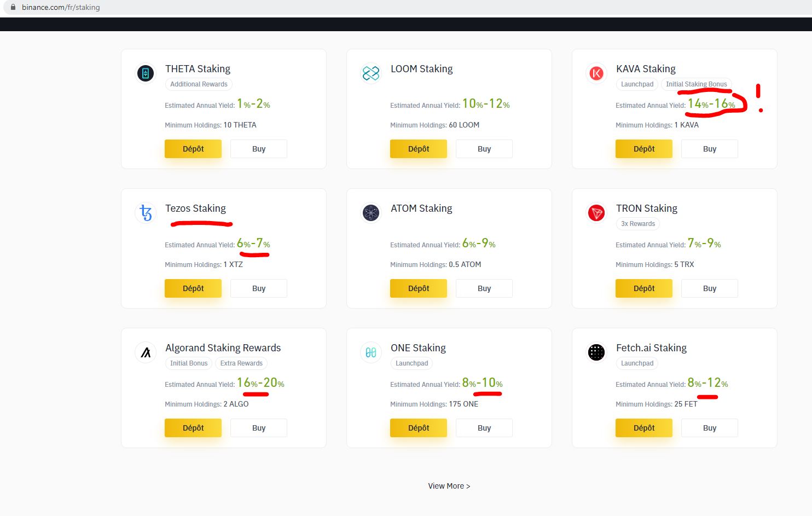Click the Fetch.ai Staking title
Image resolution: width=812 pixels, height=516 pixels.
pyautogui.click(x=651, y=348)
